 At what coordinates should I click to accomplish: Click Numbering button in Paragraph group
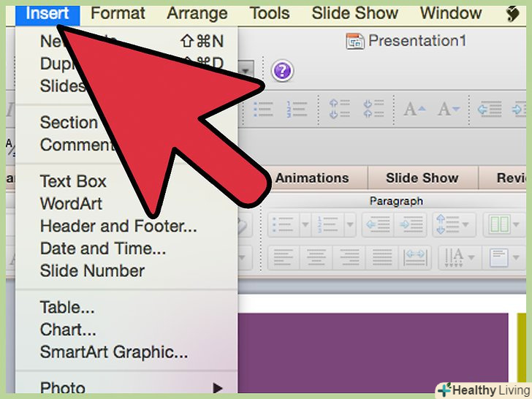click(x=327, y=224)
